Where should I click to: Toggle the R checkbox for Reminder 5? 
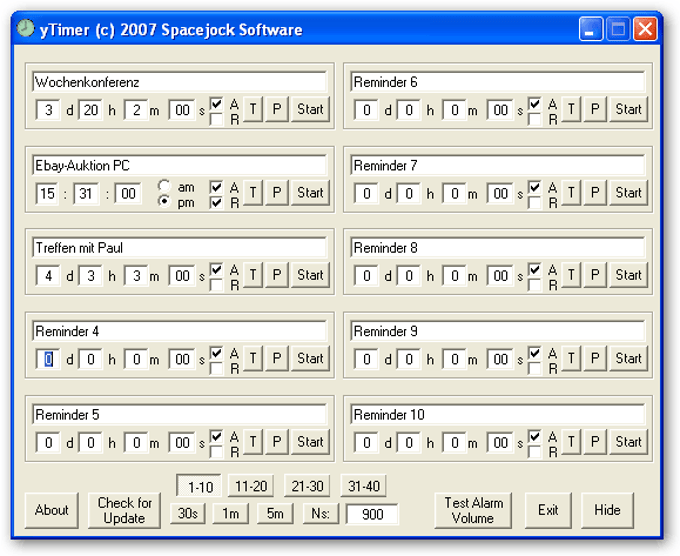point(216,451)
